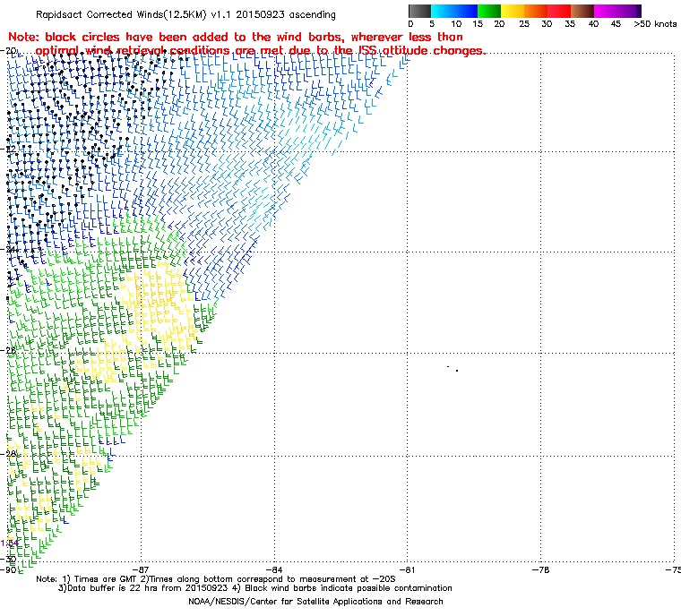Viewport: 681px width, 616px height.
Task: Click the '-78' longitude axis label
Action: coord(540,569)
